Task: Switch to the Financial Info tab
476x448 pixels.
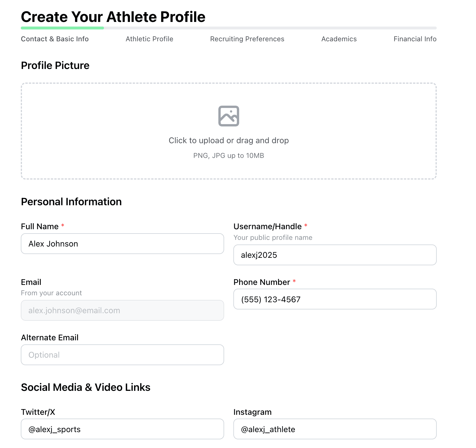Action: tap(414, 39)
